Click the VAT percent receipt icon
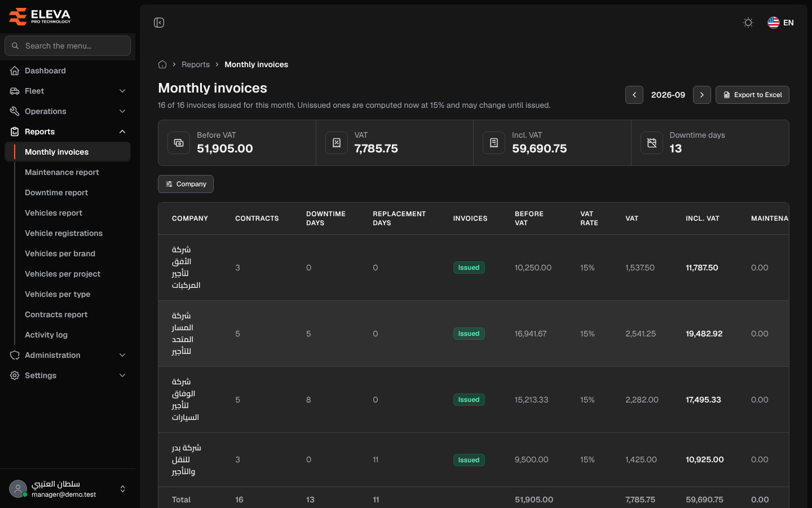The image size is (812, 508). click(337, 143)
